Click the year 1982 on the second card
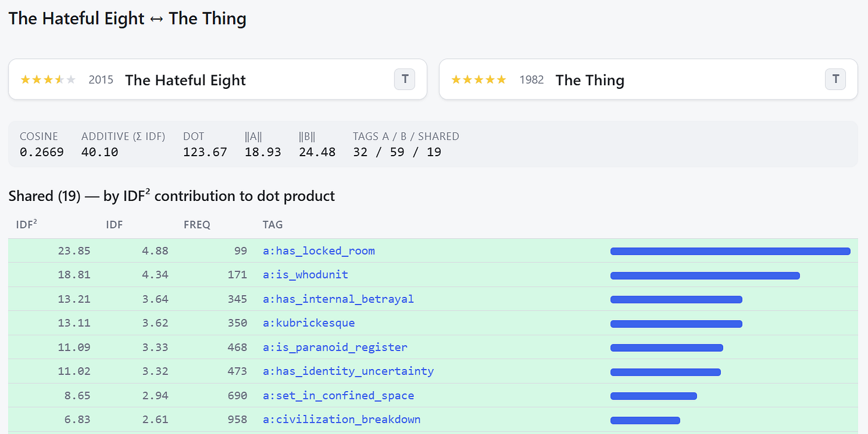This screenshot has height=434, width=868. [531, 79]
